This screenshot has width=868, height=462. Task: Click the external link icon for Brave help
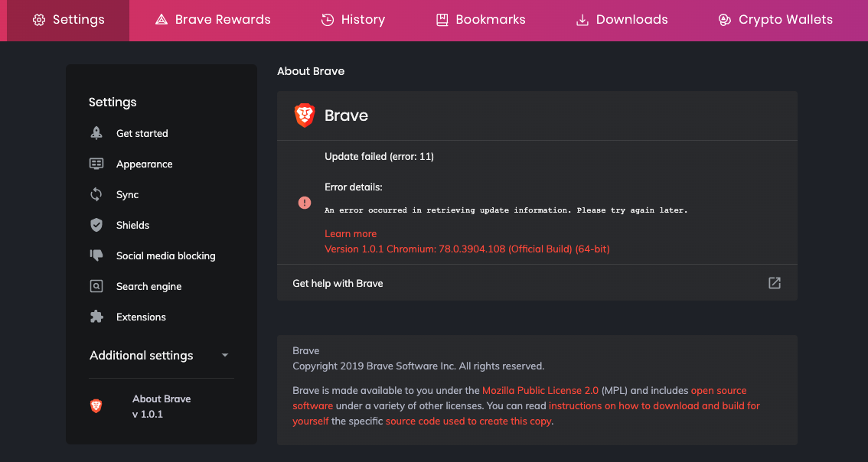point(775,283)
